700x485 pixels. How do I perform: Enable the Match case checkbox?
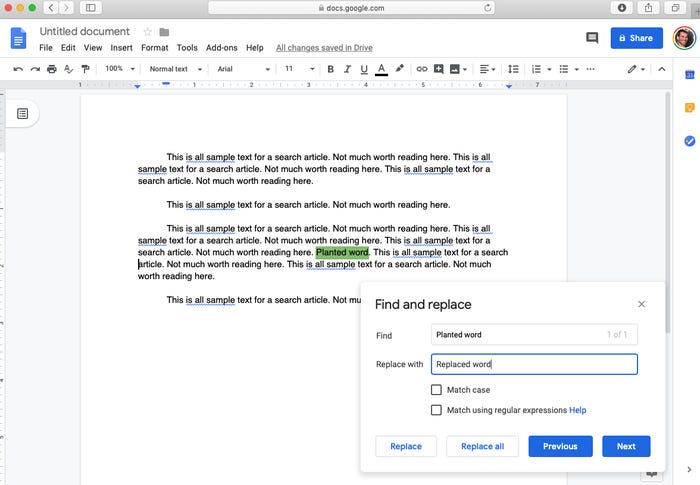436,390
